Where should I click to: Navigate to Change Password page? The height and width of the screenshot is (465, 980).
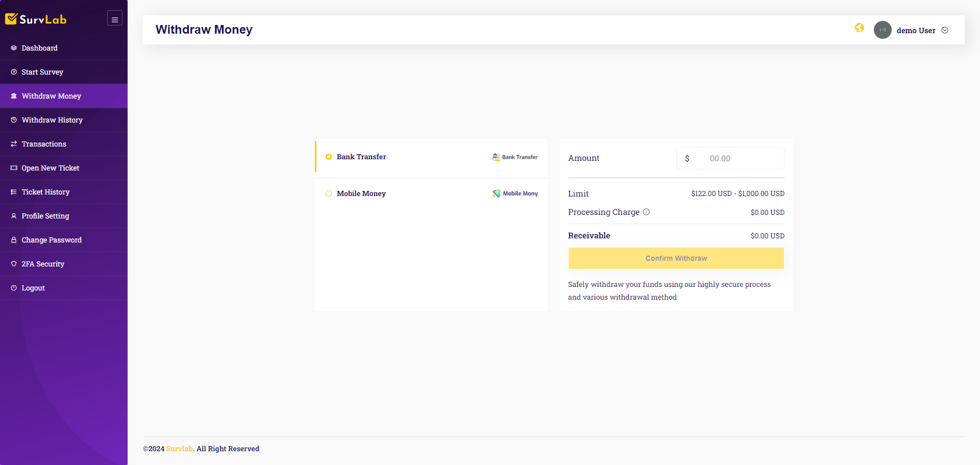point(14,240)
